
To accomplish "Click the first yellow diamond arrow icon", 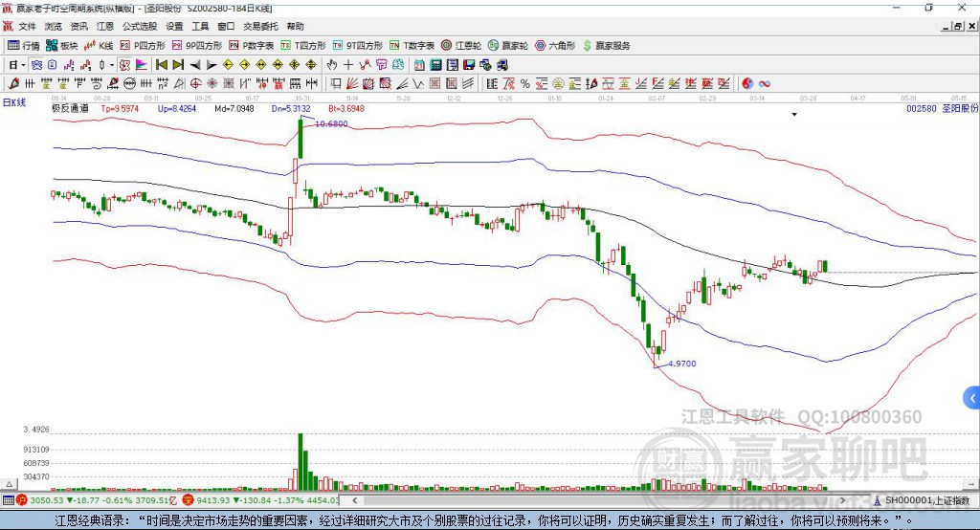I will 228,65.
